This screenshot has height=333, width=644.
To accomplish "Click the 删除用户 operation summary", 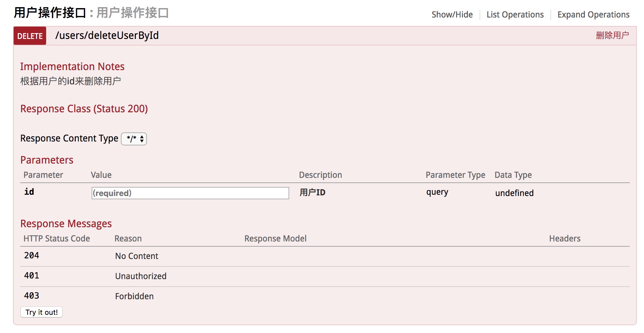I will pos(612,35).
